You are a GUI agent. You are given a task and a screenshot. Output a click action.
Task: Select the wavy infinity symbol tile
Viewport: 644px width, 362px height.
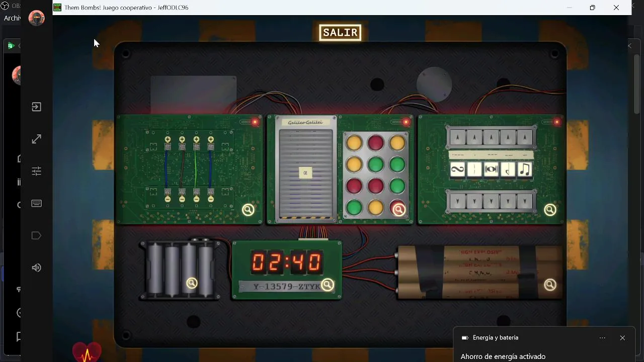pyautogui.click(x=457, y=169)
